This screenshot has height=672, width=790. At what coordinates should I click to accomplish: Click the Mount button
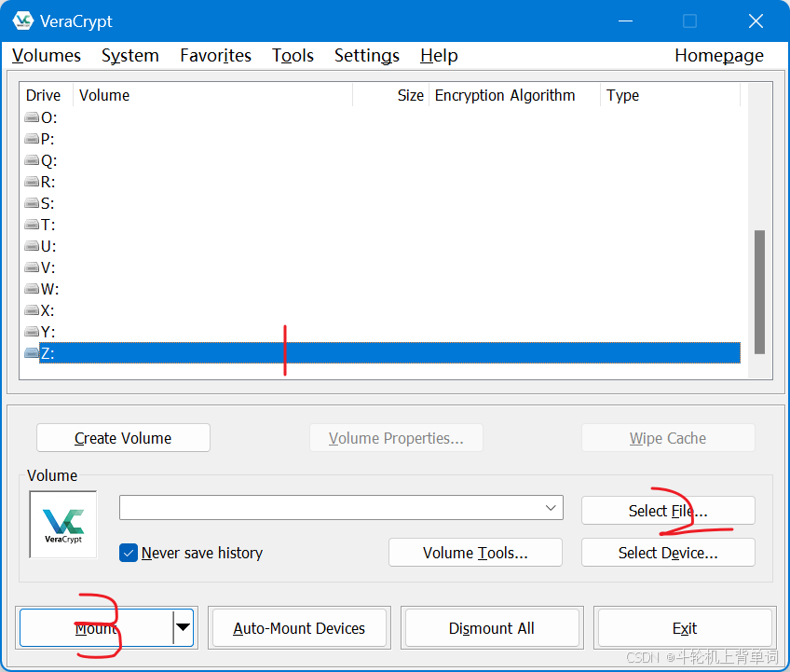click(x=96, y=627)
